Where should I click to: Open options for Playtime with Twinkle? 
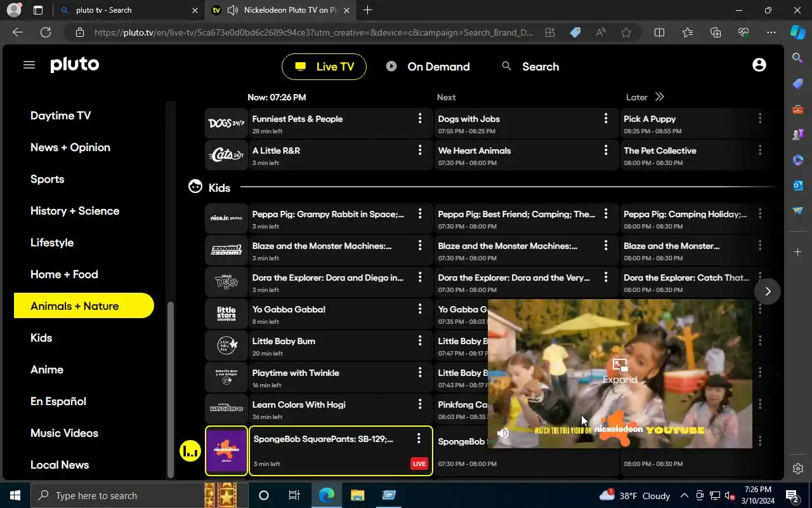pyautogui.click(x=420, y=372)
